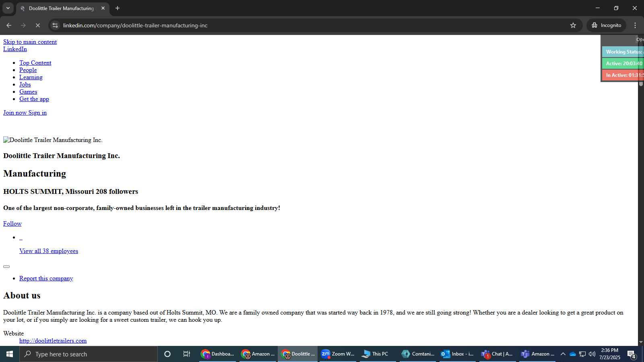Switch to Dashboard Chrome taskbar window
Image resolution: width=644 pixels, height=362 pixels.
[x=218, y=354]
